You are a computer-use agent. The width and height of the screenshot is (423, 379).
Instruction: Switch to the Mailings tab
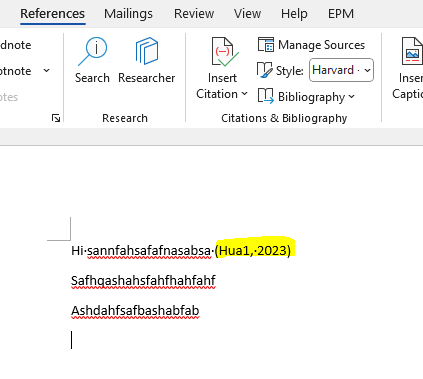(128, 14)
